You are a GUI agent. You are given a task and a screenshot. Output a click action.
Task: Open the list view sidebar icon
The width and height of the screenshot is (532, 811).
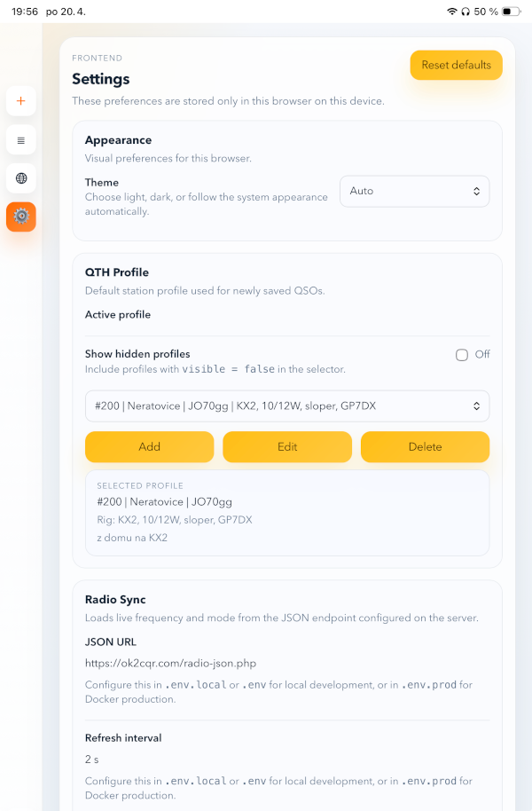pos(21,140)
